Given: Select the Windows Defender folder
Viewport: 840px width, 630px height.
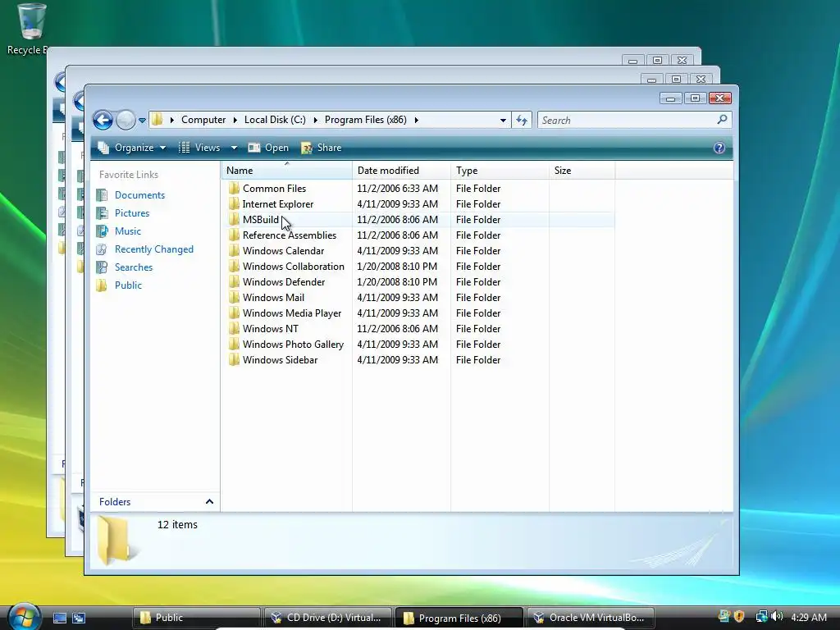Looking at the screenshot, I should pyautogui.click(x=284, y=282).
